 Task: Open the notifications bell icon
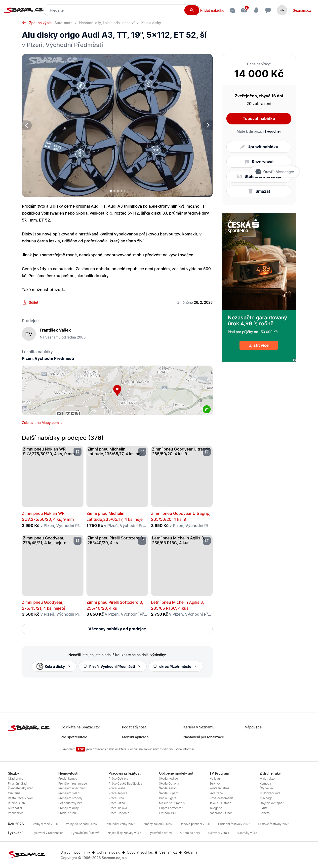tap(256, 10)
